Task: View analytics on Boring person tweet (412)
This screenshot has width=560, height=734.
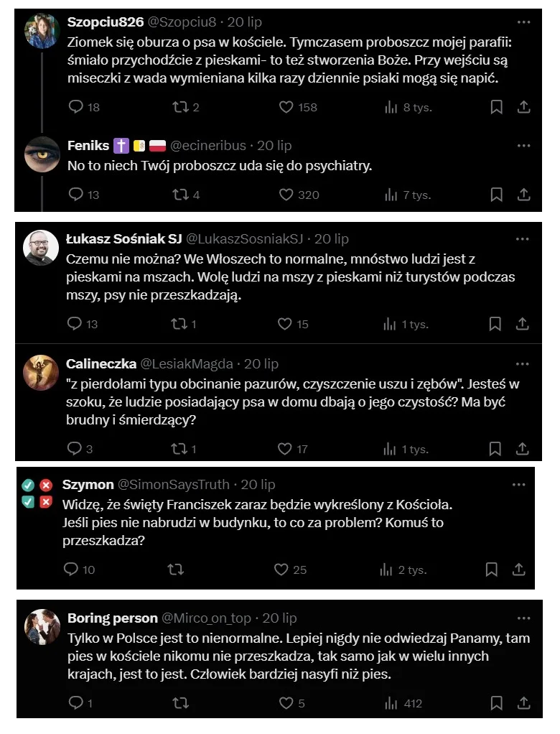Action: click(x=391, y=703)
